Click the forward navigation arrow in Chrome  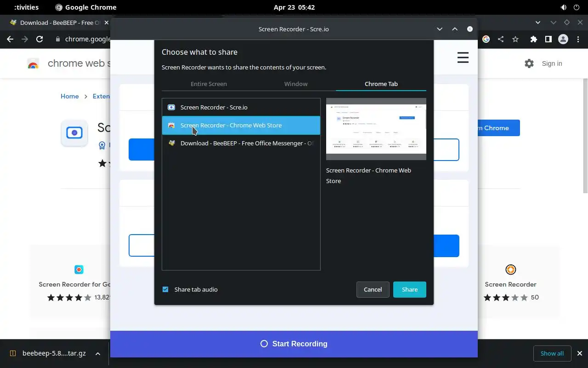point(25,39)
